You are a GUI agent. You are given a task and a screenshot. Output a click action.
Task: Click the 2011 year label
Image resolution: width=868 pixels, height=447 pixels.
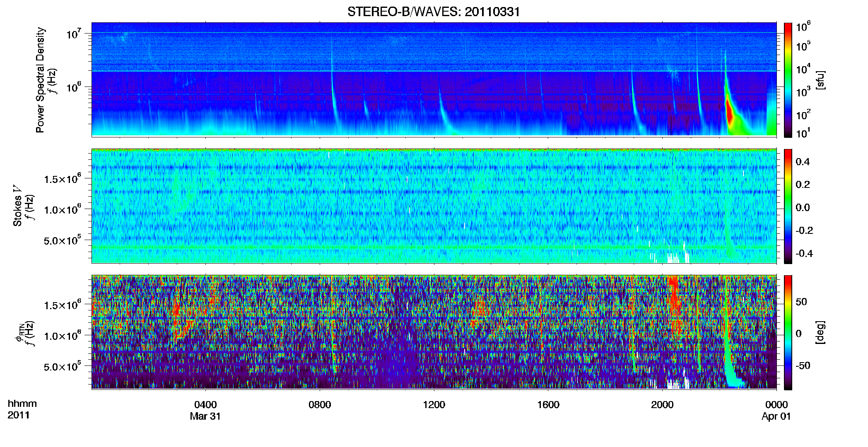coord(19,416)
